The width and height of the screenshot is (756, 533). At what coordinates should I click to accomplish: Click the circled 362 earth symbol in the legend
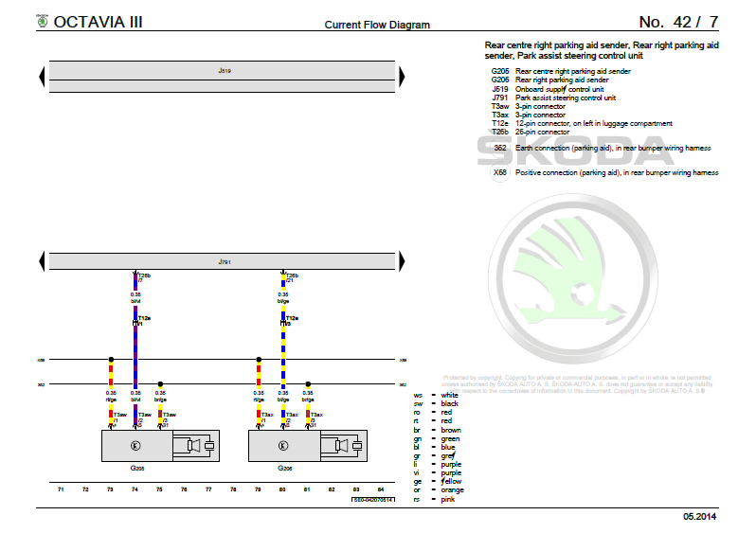[x=500, y=148]
